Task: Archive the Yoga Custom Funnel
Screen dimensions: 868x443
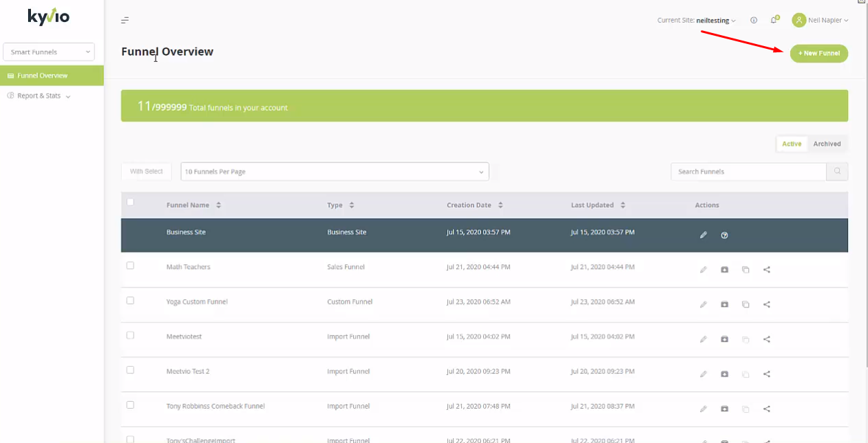Action: point(724,305)
